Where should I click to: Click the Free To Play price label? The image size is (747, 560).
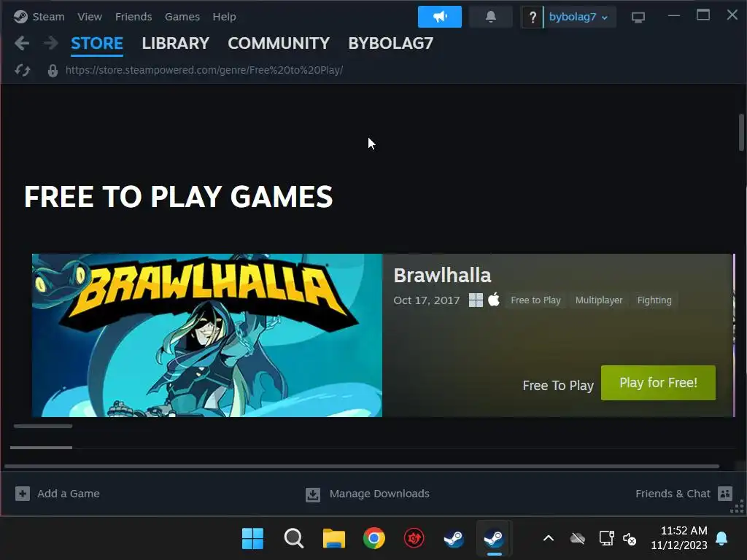click(558, 385)
